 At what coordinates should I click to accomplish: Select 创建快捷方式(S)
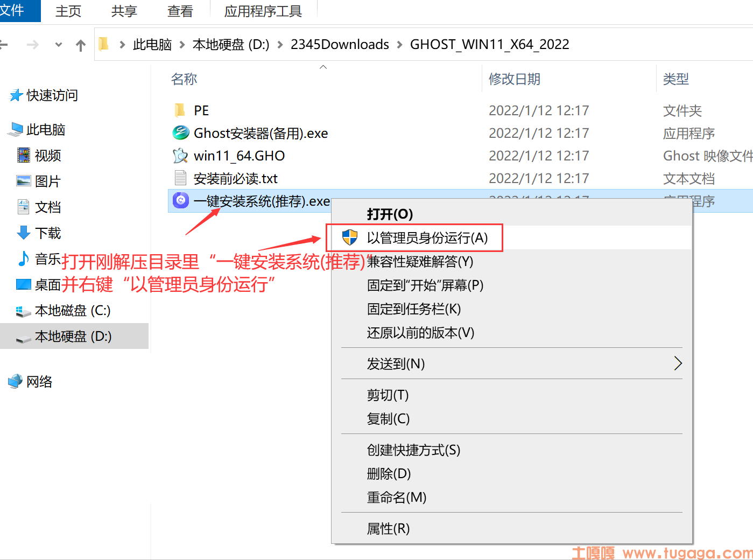(x=512, y=450)
